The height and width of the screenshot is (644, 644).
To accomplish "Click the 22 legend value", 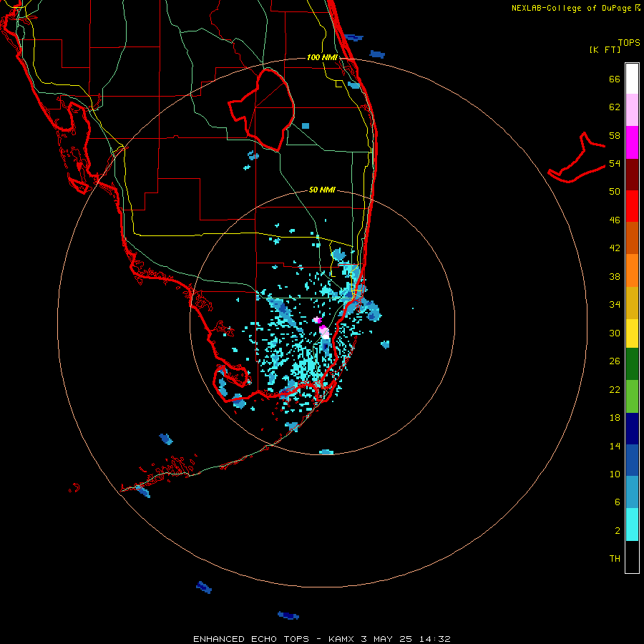I will click(615, 390).
